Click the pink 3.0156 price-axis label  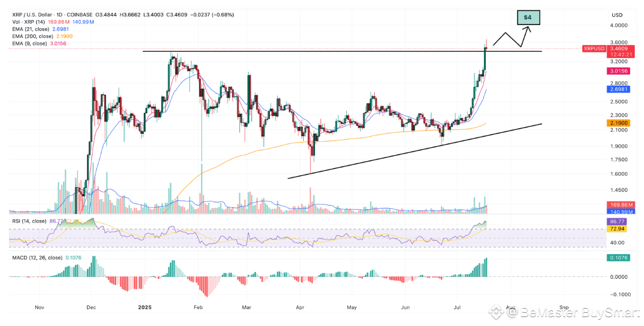(x=619, y=71)
